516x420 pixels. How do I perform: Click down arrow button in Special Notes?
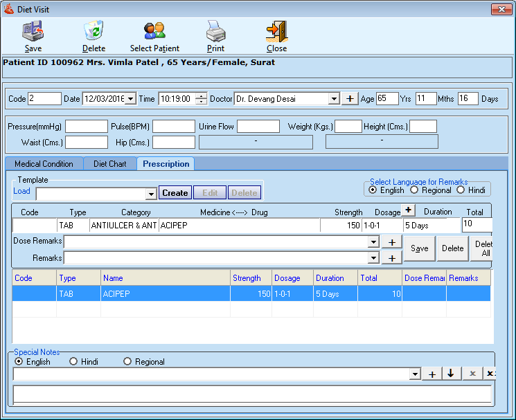point(451,374)
